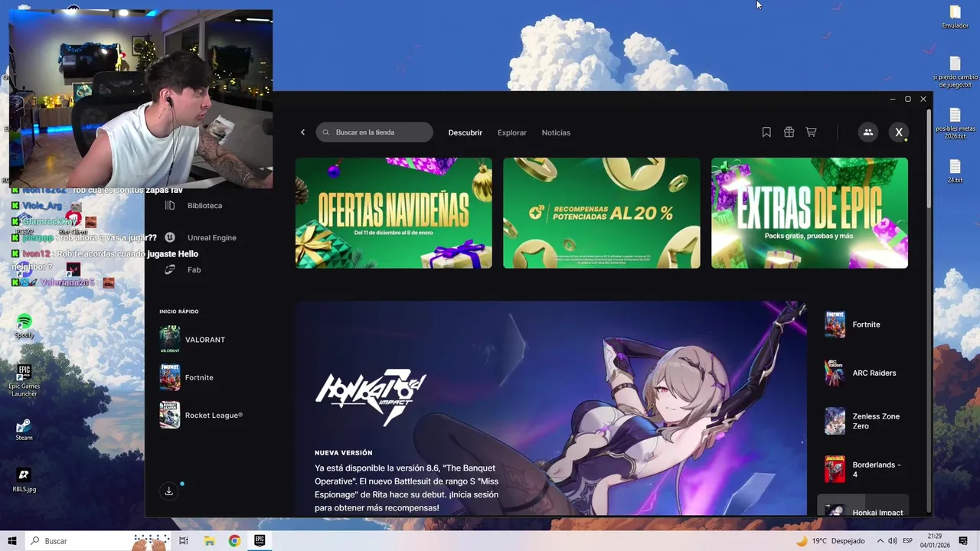Launch Fortnite from quick launch
Screen dimensions: 980x551
click(204, 377)
